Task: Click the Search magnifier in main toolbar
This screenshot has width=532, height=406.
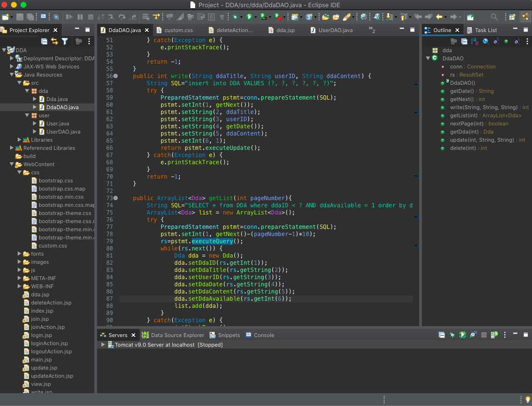Action: pos(494,17)
